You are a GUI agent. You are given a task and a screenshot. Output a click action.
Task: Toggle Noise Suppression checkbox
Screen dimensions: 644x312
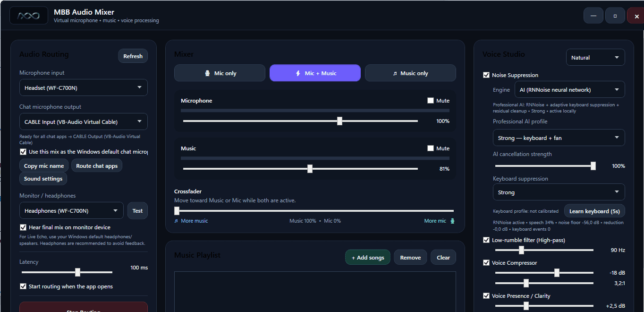[x=486, y=75]
